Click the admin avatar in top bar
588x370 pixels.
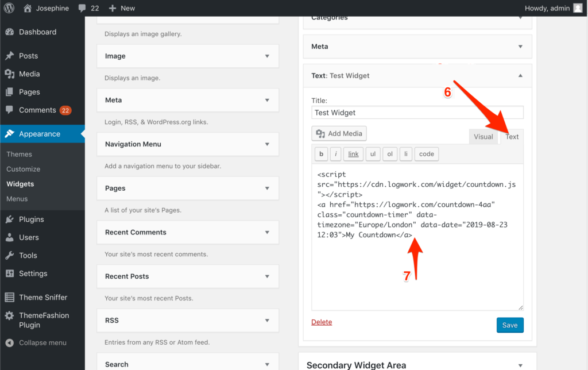tap(578, 8)
